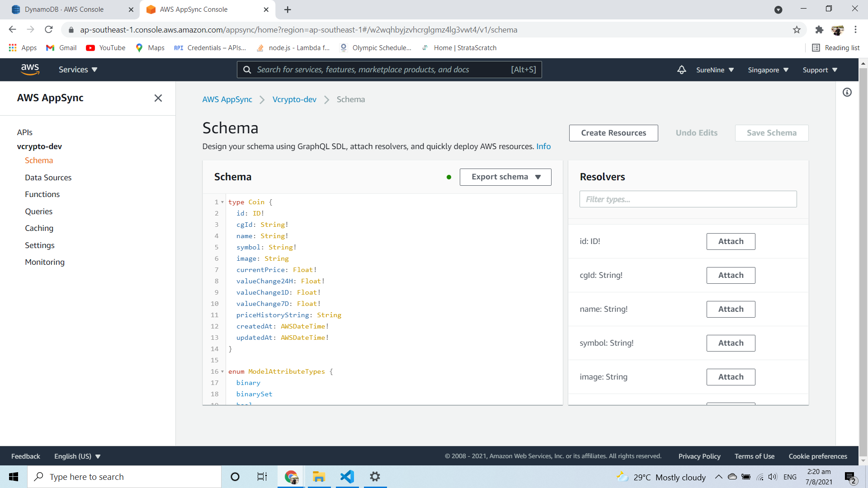Open the notifications bell icon

[681, 70]
